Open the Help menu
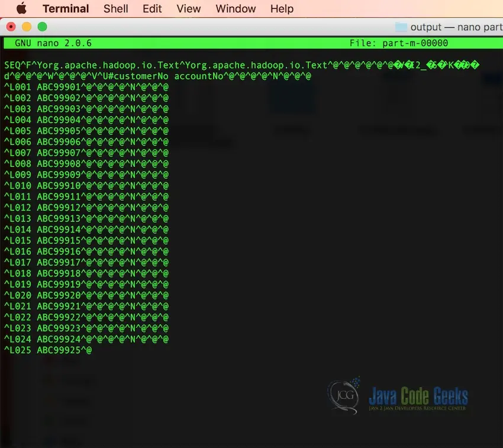Screen dimensions: 503x448 pyautogui.click(x=282, y=9)
